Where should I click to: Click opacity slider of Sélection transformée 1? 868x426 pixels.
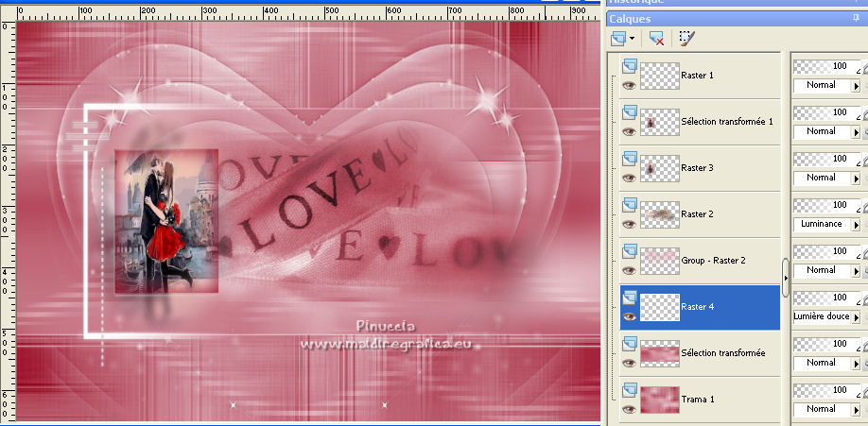pos(827,112)
